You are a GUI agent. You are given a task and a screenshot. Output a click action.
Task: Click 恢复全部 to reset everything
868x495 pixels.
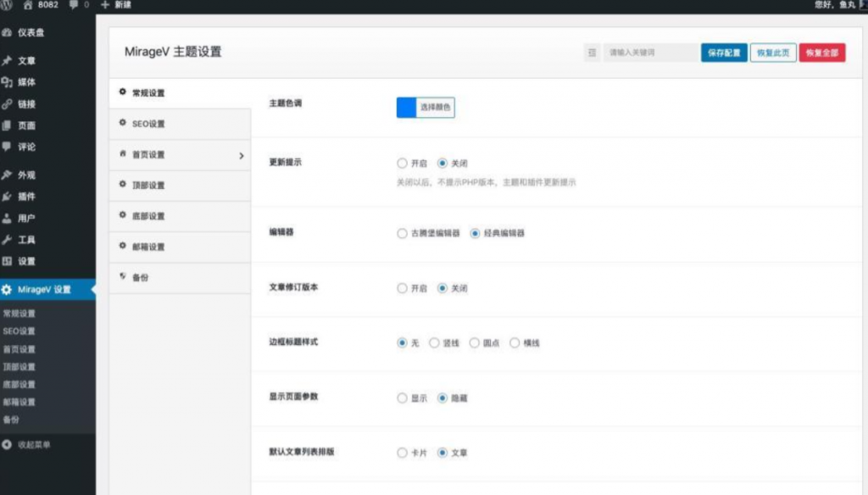(822, 52)
